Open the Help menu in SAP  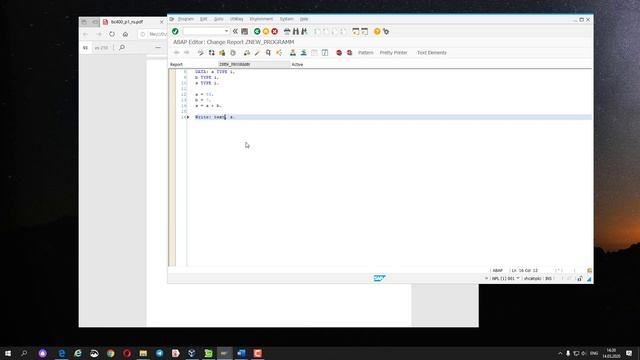304,19
